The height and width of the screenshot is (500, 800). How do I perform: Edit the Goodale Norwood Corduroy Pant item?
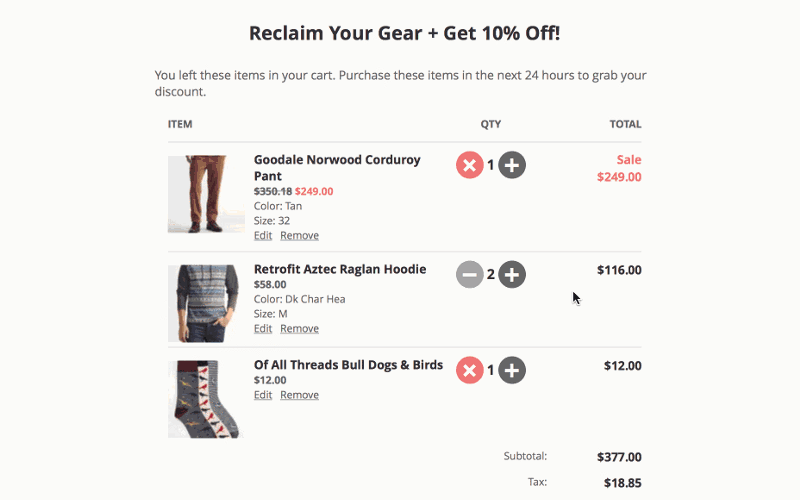(263, 235)
